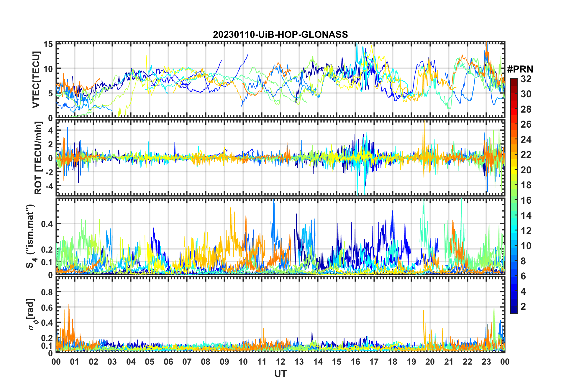The height and width of the screenshot is (392, 561).
Task: Click the S4 axis tick label 0.2
Action: pos(47,249)
